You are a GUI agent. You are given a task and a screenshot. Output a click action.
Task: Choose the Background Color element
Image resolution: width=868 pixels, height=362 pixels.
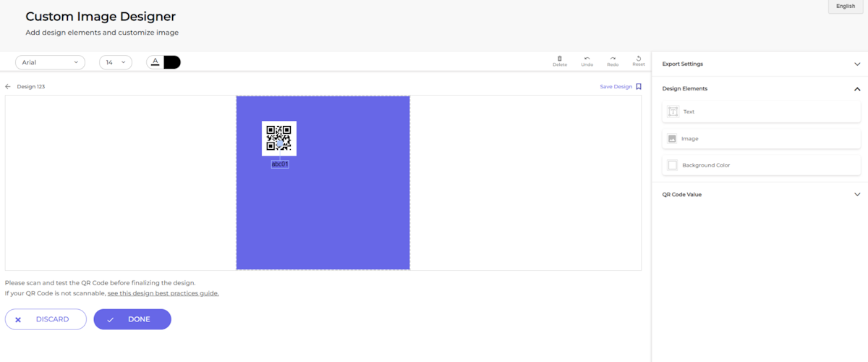(762, 165)
